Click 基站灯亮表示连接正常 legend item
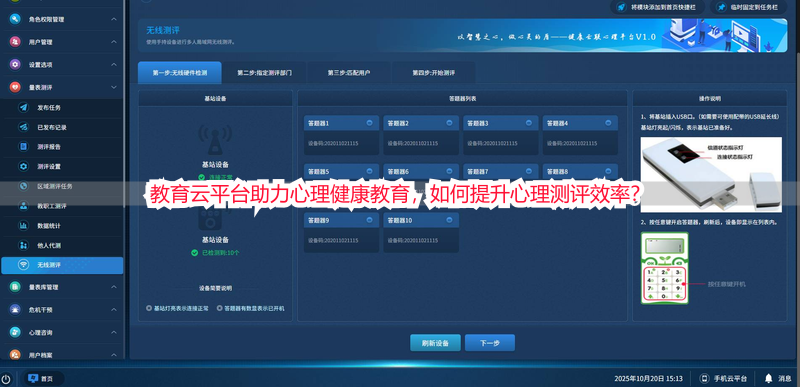The image size is (800, 387). point(177,308)
